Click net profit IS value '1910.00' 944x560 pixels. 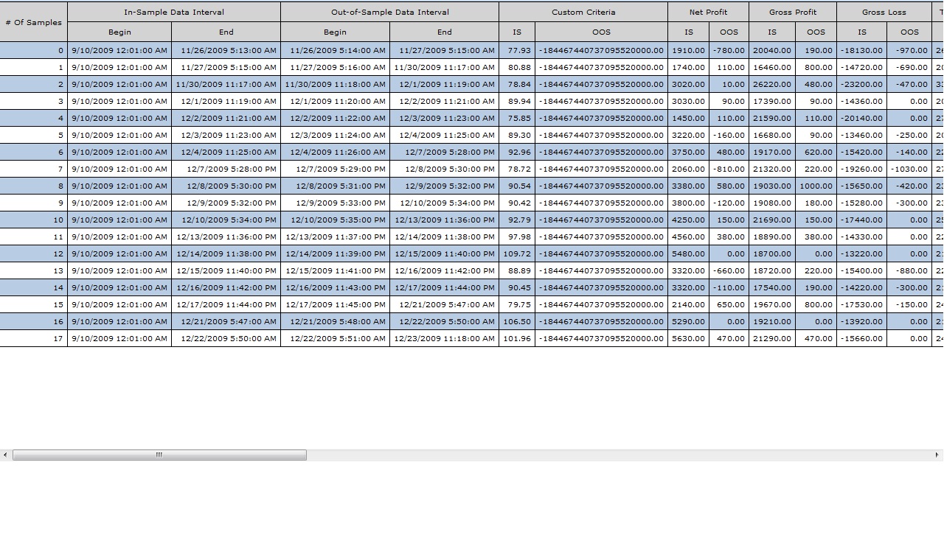[688, 50]
